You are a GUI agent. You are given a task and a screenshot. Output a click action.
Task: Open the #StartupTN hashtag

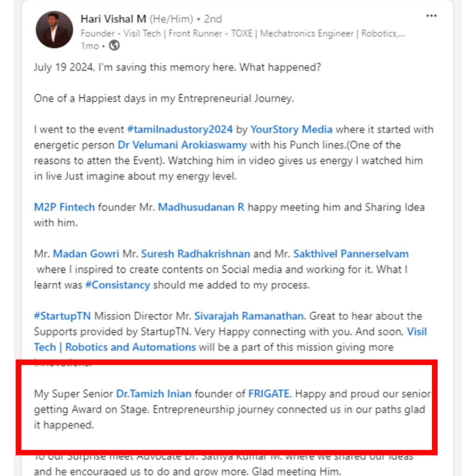click(x=63, y=316)
